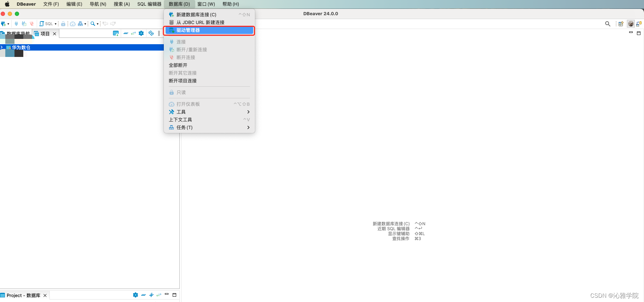Viewport: 644px width, 302px height.
Task: Open SQL editor via toolbar SQL button
Action: [46, 24]
